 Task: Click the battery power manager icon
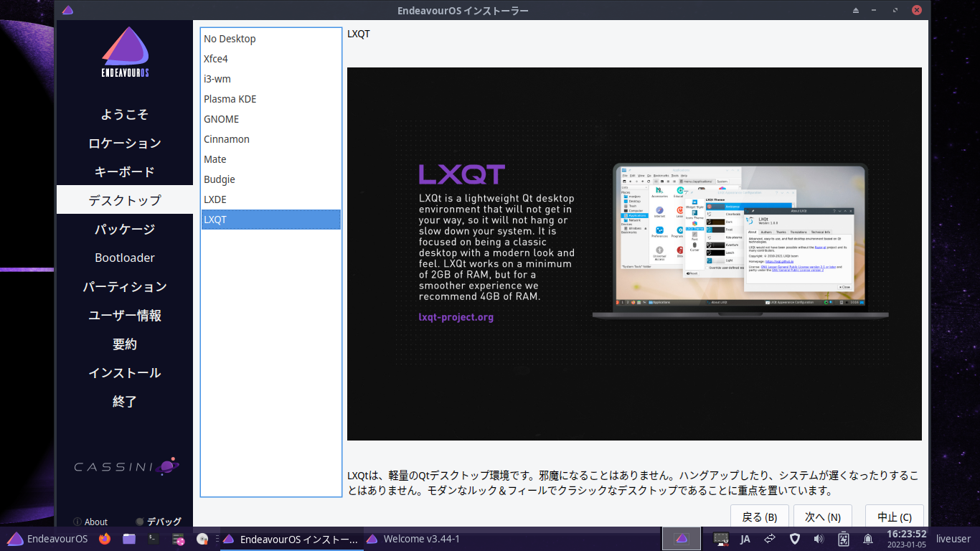[844, 539]
